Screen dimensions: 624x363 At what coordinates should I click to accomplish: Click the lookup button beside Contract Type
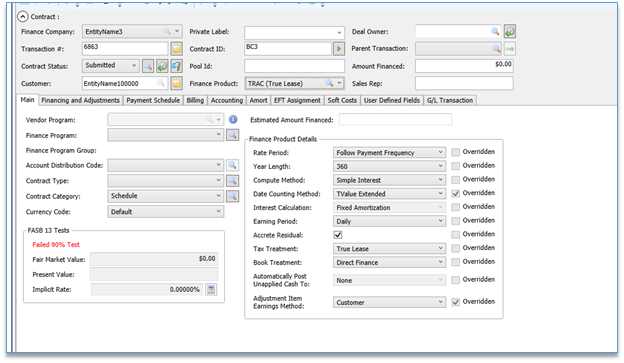(x=232, y=181)
